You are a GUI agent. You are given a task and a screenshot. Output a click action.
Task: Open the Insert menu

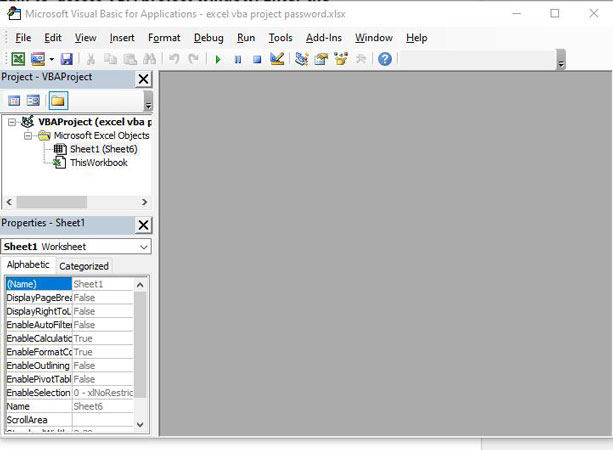coord(122,38)
